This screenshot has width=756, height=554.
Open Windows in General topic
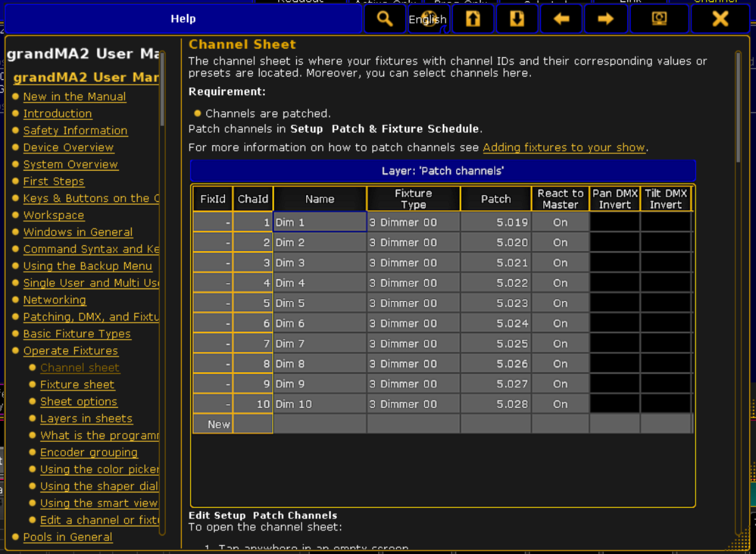click(78, 233)
